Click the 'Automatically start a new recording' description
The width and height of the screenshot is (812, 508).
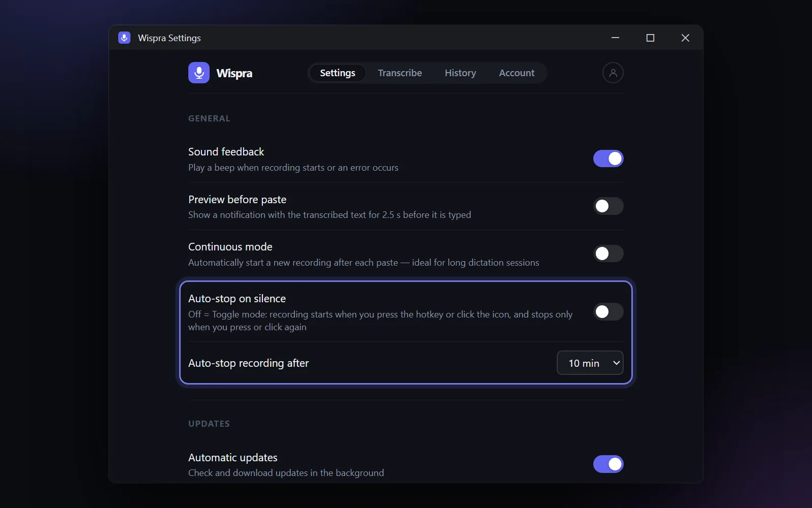pyautogui.click(x=364, y=263)
